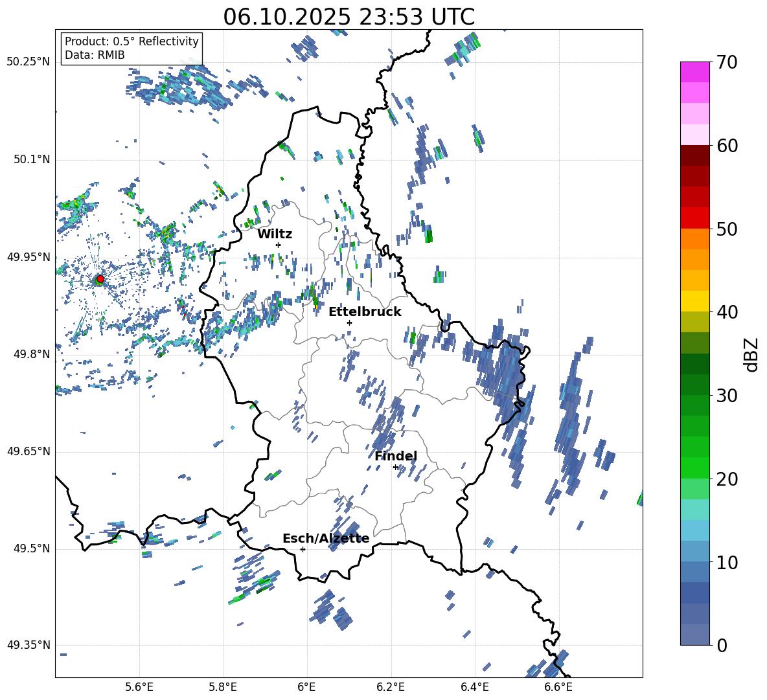Select the Wiltz city label
This screenshot has height=700, width=767.
pos(275,234)
